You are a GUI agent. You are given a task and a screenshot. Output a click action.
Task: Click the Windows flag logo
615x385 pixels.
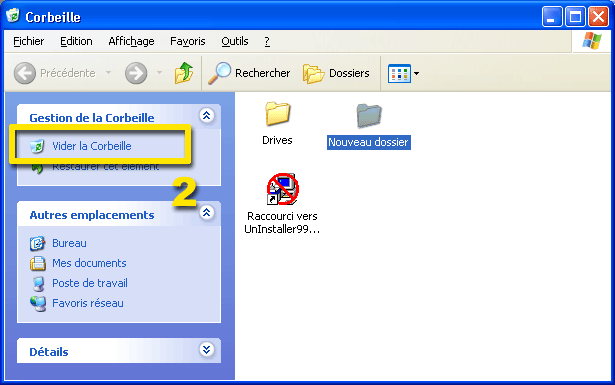click(x=592, y=41)
